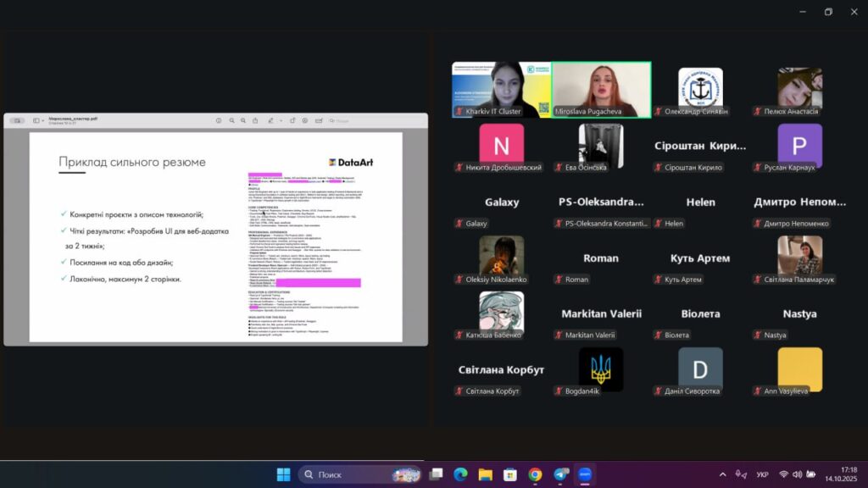Open Telegram from the taskbar
This screenshot has height=488, width=868.
pos(560,474)
